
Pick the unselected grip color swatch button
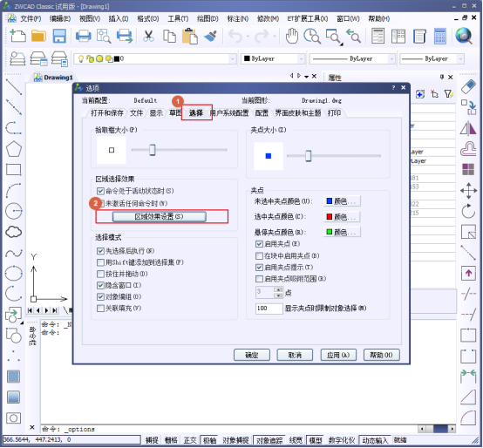point(342,201)
